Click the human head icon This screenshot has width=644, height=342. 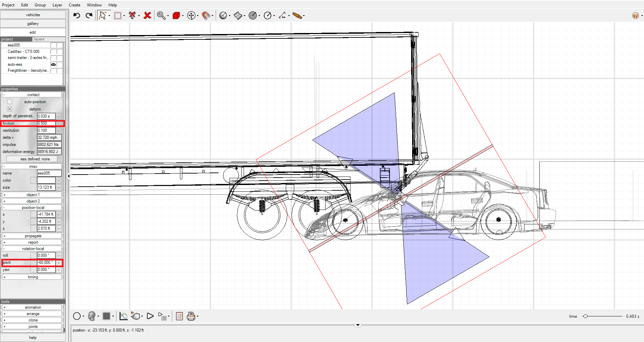[x=92, y=316]
